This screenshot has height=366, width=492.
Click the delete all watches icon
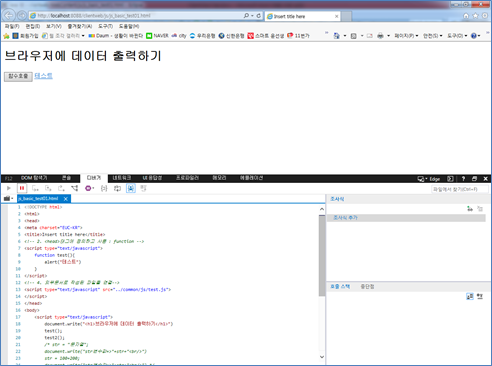(480, 209)
